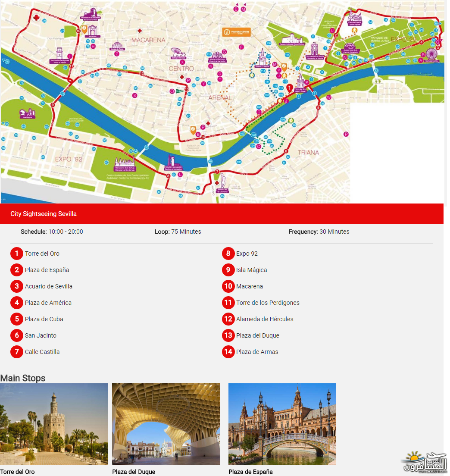Viewport: 450px width, 476px height.
Task: Click the stop 1 badge beside Torre del Oro
Action: (17, 254)
